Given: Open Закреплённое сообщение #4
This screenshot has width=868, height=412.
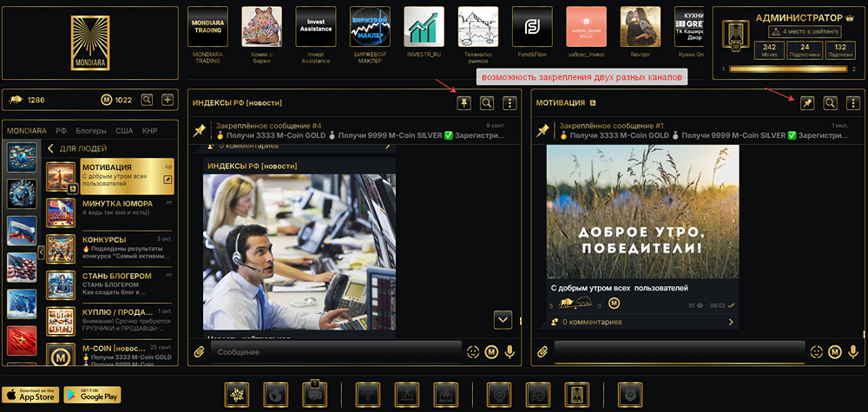Looking at the screenshot, I should (x=354, y=130).
